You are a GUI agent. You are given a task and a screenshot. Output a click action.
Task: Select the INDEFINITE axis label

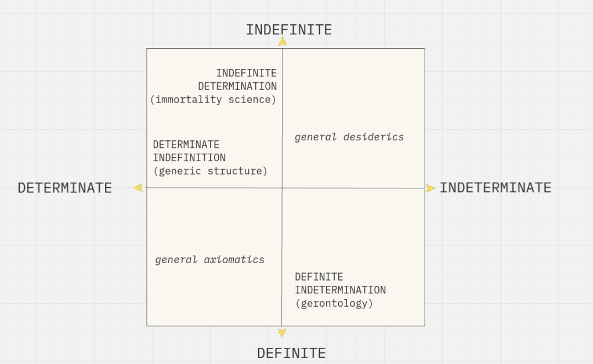click(288, 30)
